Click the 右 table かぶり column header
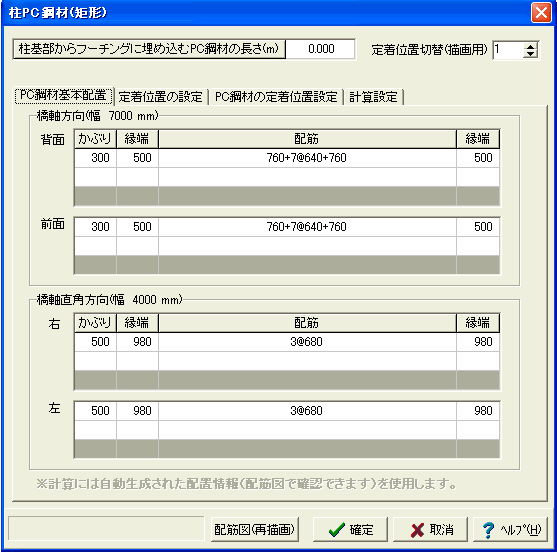The height and width of the screenshot is (552, 557). pos(95,323)
